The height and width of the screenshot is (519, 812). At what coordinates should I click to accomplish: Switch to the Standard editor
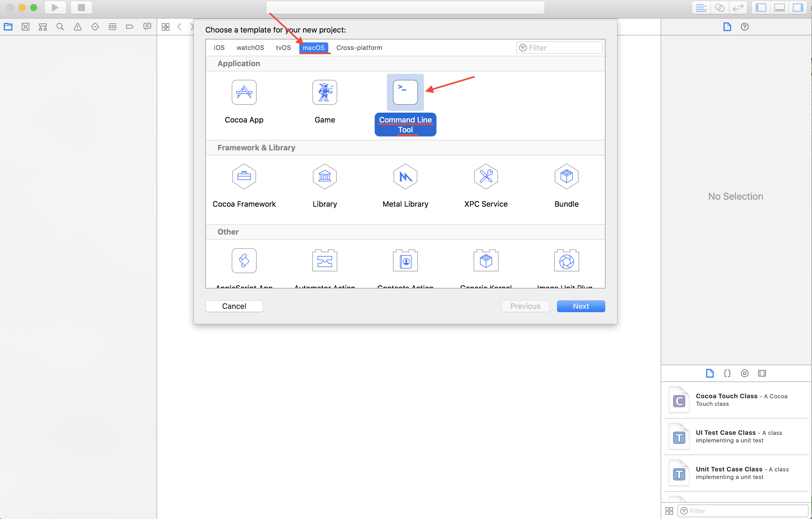pyautogui.click(x=701, y=8)
